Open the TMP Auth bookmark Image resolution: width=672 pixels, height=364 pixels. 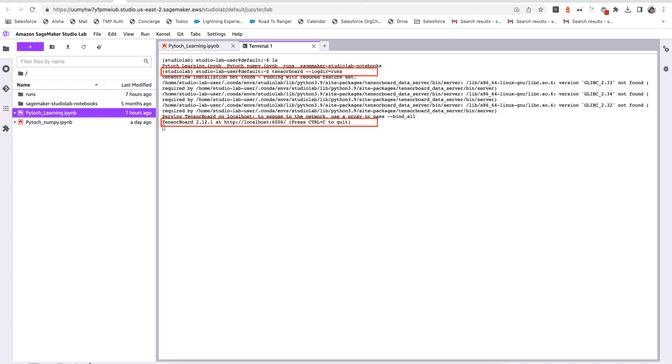(x=108, y=21)
